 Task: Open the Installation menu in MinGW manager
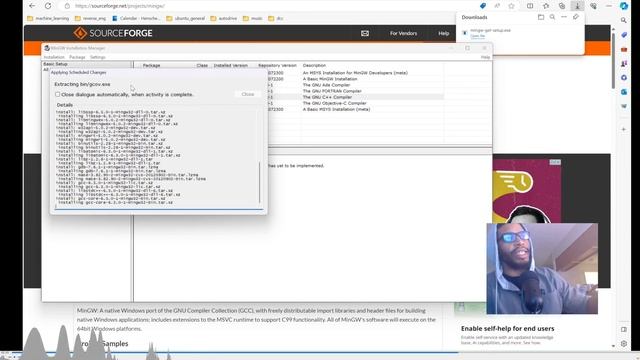54,57
